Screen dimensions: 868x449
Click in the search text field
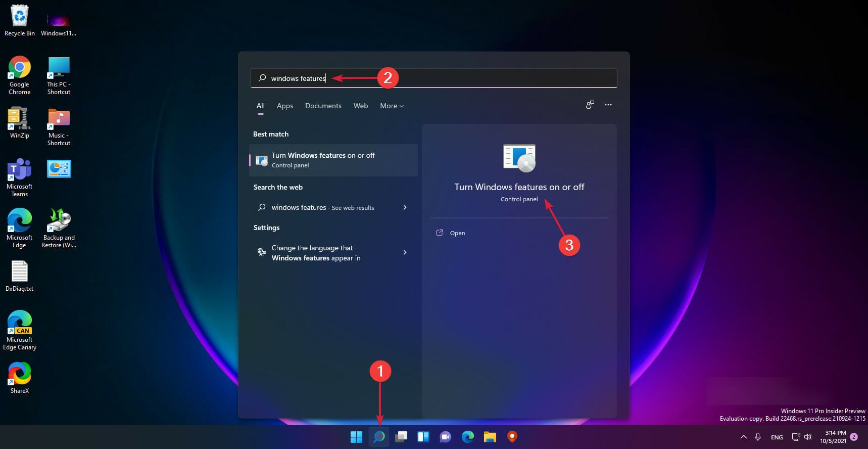click(434, 78)
